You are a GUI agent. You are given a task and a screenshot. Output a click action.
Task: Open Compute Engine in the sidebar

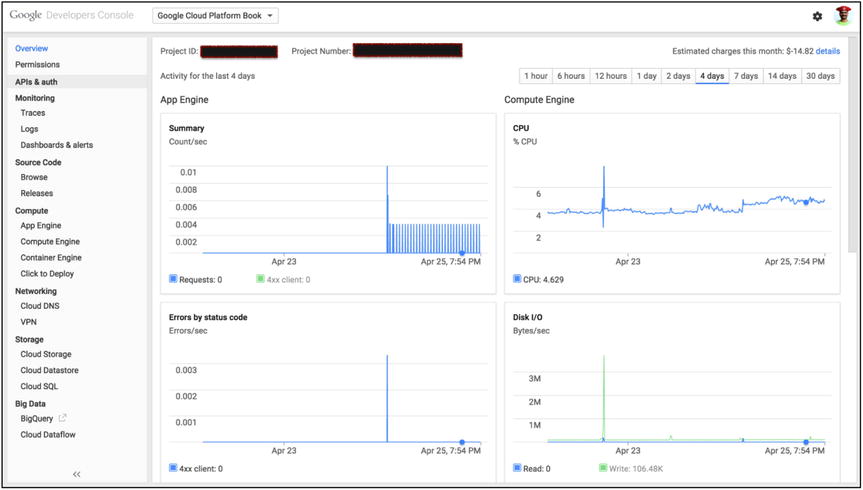pyautogui.click(x=50, y=242)
